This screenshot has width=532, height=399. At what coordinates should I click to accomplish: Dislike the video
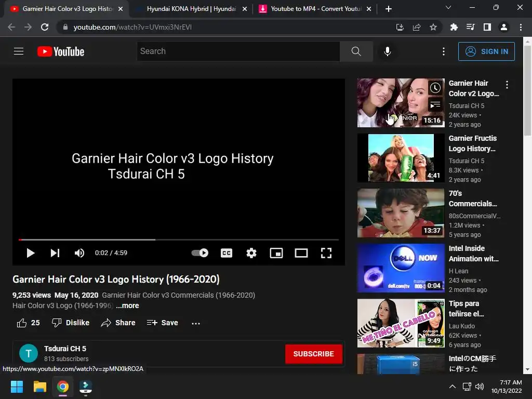(x=71, y=323)
